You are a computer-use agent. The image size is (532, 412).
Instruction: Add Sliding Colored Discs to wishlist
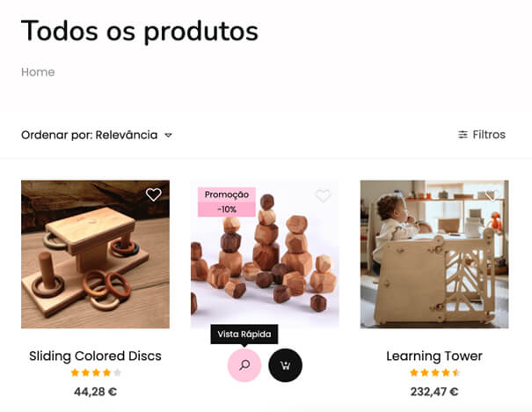[153, 195]
